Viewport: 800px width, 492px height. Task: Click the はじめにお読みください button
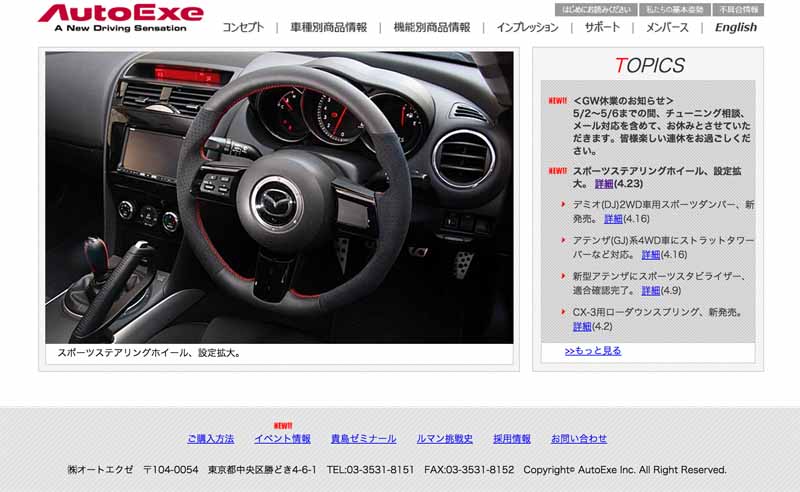pyautogui.click(x=596, y=10)
